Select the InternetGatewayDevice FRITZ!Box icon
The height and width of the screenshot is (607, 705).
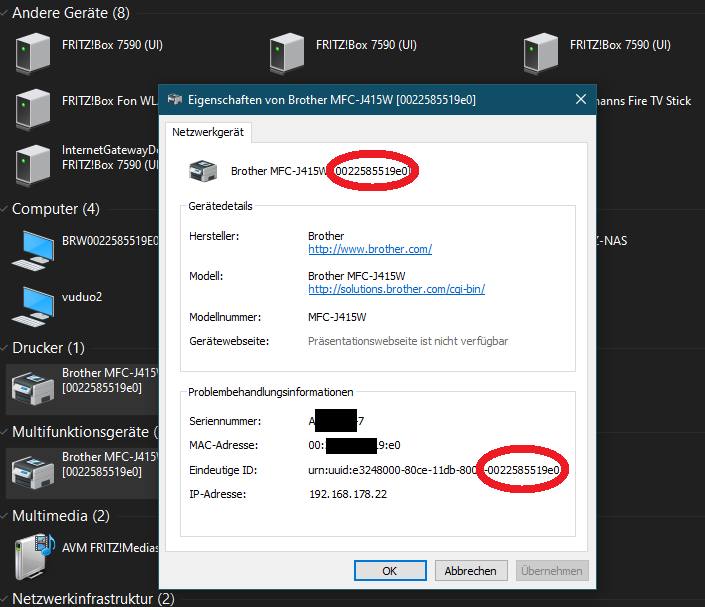coord(32,165)
